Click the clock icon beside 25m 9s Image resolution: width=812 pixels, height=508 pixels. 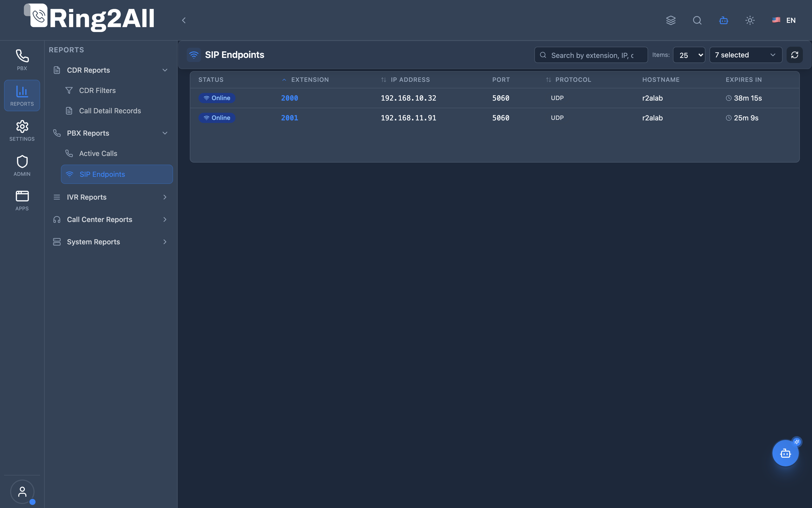(x=729, y=118)
